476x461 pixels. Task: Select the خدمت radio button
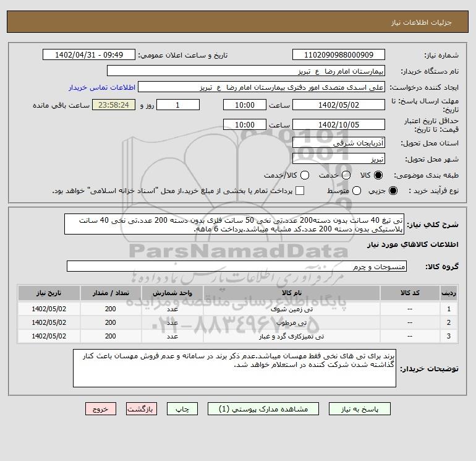pyautogui.click(x=346, y=175)
